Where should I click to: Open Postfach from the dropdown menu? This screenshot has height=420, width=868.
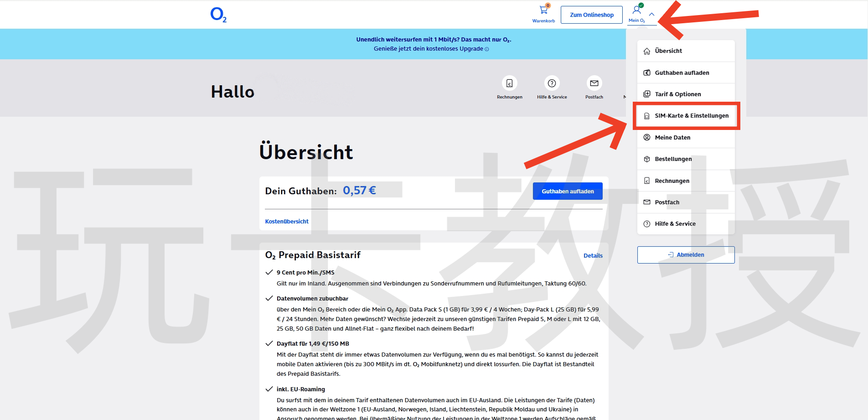(686, 202)
